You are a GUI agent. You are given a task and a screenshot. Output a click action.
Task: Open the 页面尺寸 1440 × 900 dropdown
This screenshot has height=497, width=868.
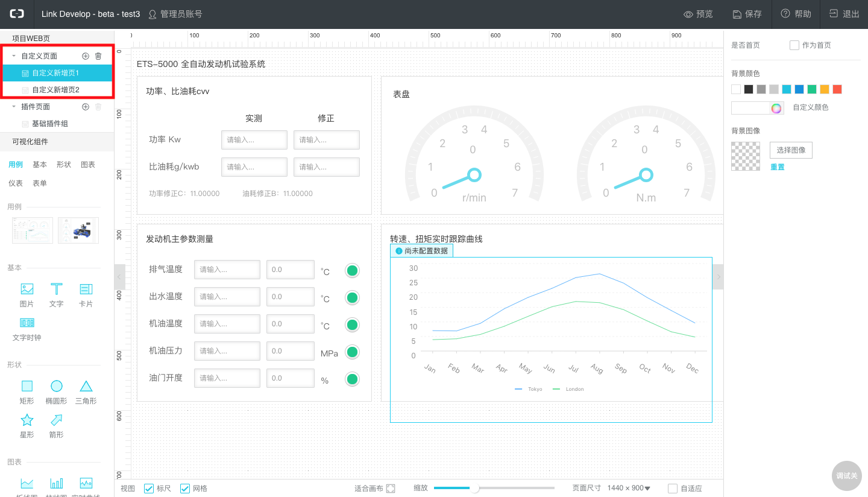click(629, 489)
